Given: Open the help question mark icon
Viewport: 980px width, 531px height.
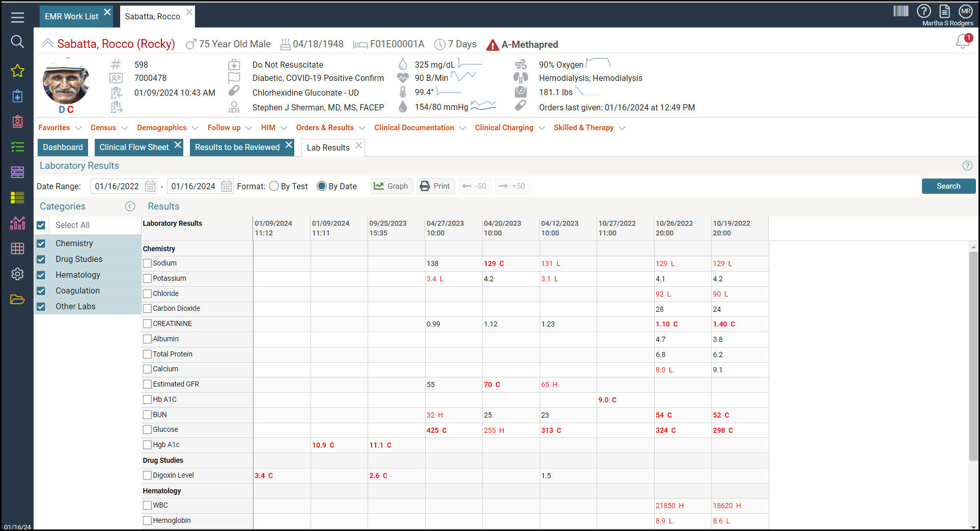Looking at the screenshot, I should [x=924, y=11].
